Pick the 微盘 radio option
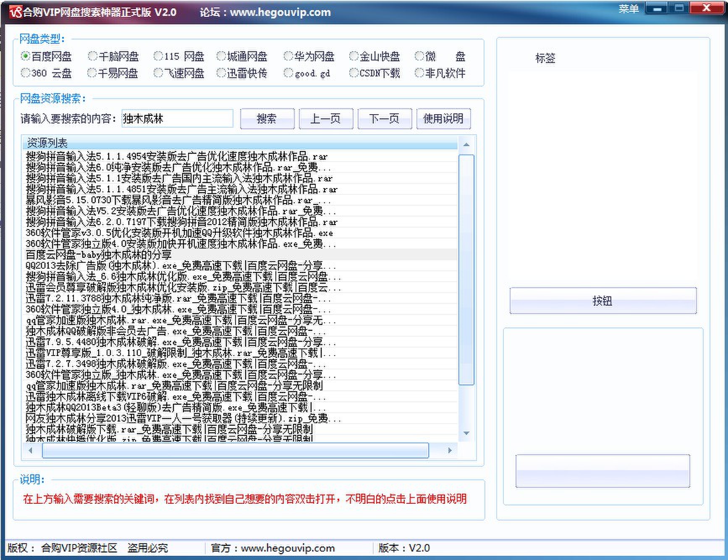The image size is (728, 560). (x=440, y=56)
